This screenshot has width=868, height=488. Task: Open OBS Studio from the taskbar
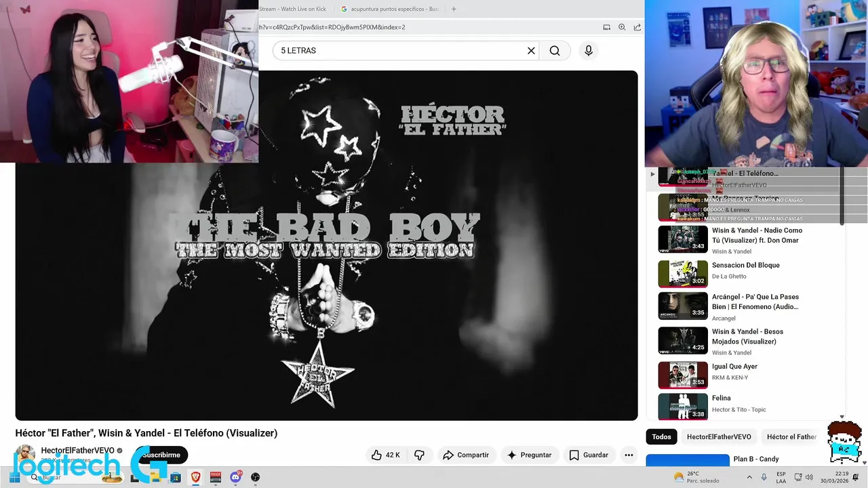256,477
